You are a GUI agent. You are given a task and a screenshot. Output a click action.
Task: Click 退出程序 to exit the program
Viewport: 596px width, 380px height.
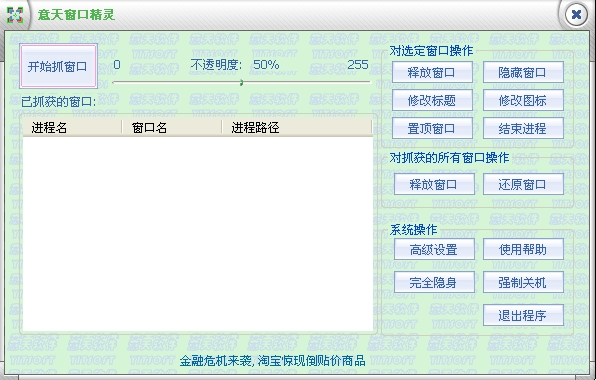[523, 315]
